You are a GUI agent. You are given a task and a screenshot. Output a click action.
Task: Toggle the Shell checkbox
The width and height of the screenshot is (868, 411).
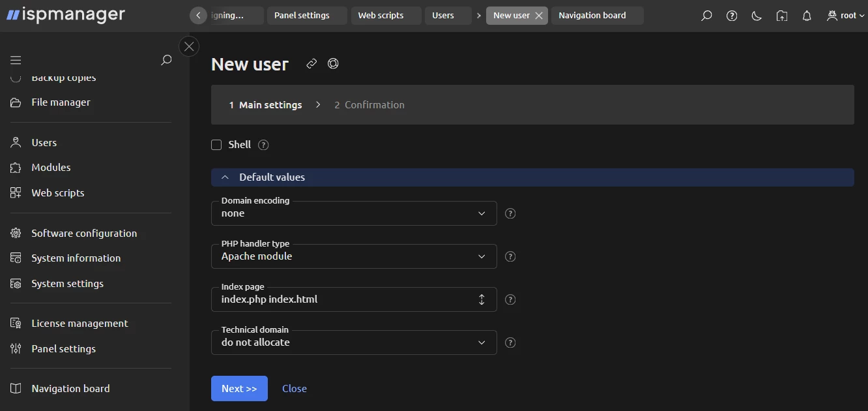[x=216, y=144]
